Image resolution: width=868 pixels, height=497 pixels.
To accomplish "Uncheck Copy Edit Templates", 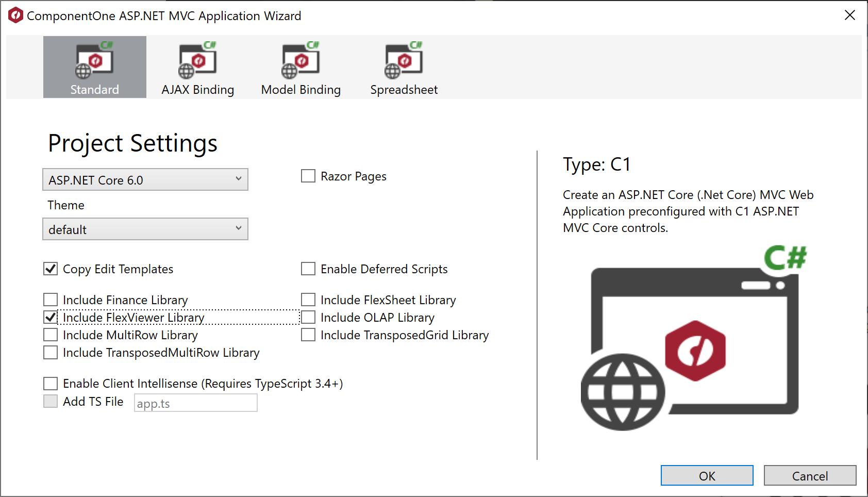I will click(51, 269).
